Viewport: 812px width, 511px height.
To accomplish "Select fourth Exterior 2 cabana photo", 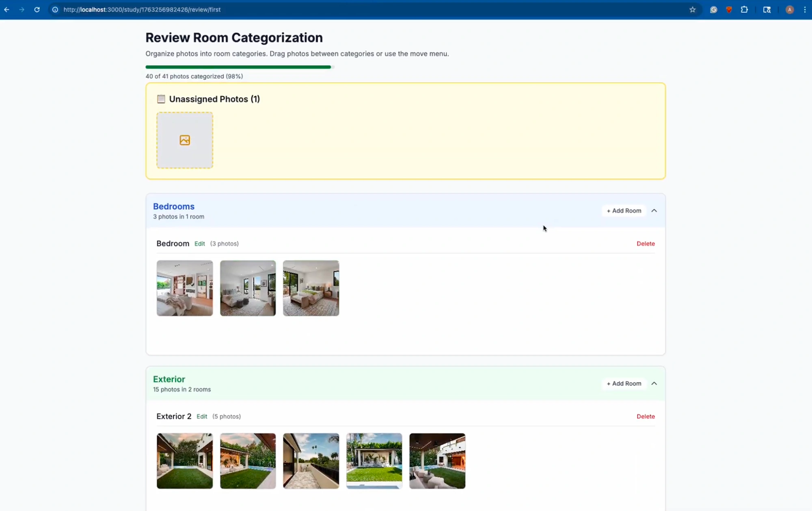I will click(374, 461).
